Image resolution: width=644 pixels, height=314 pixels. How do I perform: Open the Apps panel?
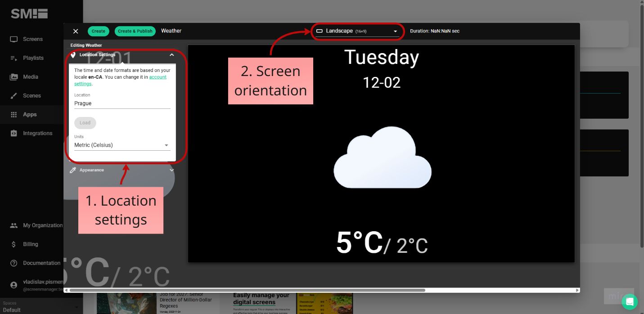[30, 114]
